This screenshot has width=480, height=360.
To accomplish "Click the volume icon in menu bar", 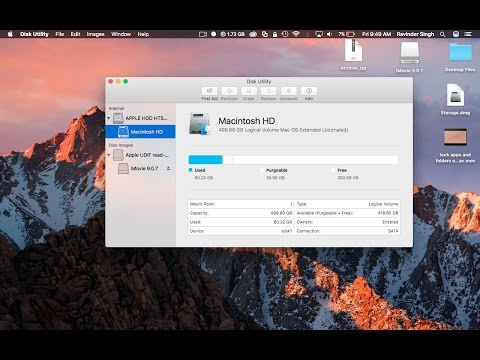I will pos(329,34).
